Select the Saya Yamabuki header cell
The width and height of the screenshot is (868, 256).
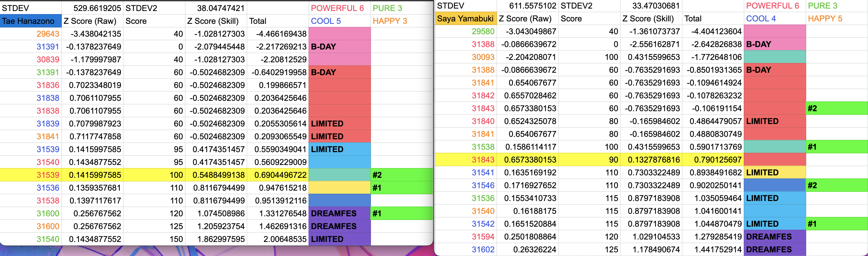(466, 19)
